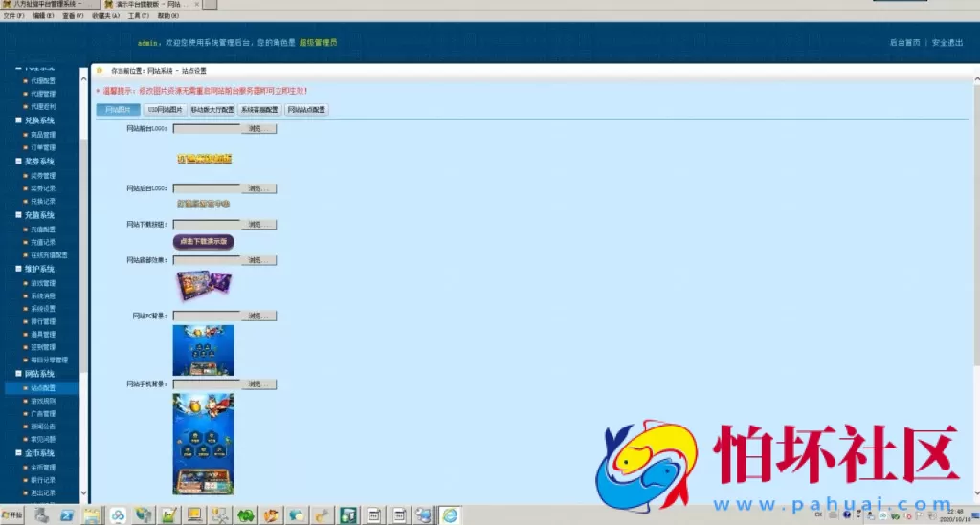This screenshot has width=980, height=525.
Task: Open Internet Explorer from the taskbar
Action: coord(449,515)
